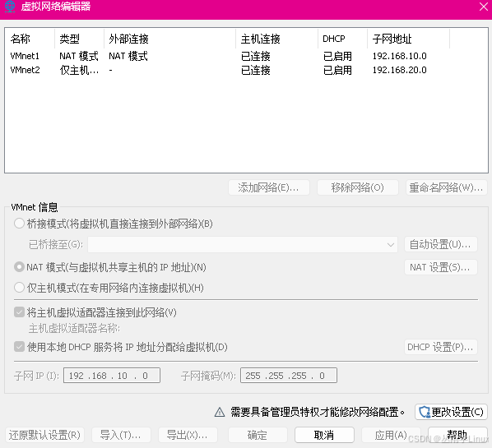Viewport: 492px width, 448px height.
Task: Sort by the 子网地址 column header
Action: pyautogui.click(x=409, y=39)
